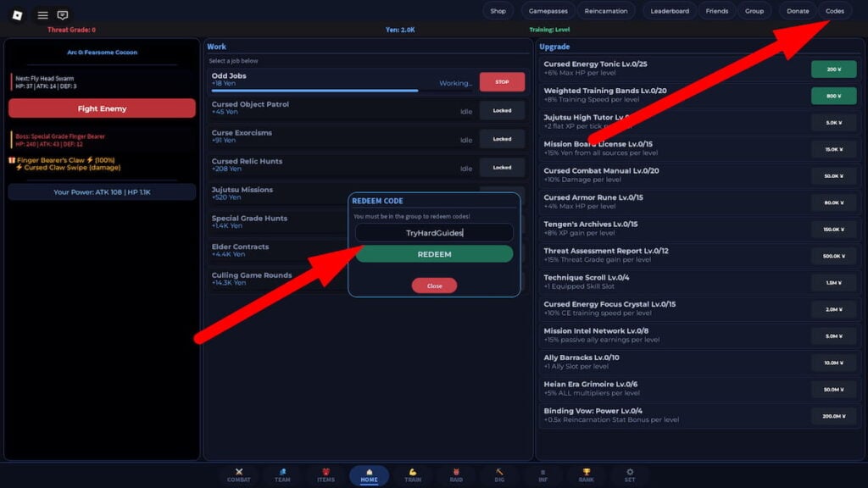This screenshot has height=488, width=868.
Task: Click the TryHardGuides code input field
Action: coord(434,232)
